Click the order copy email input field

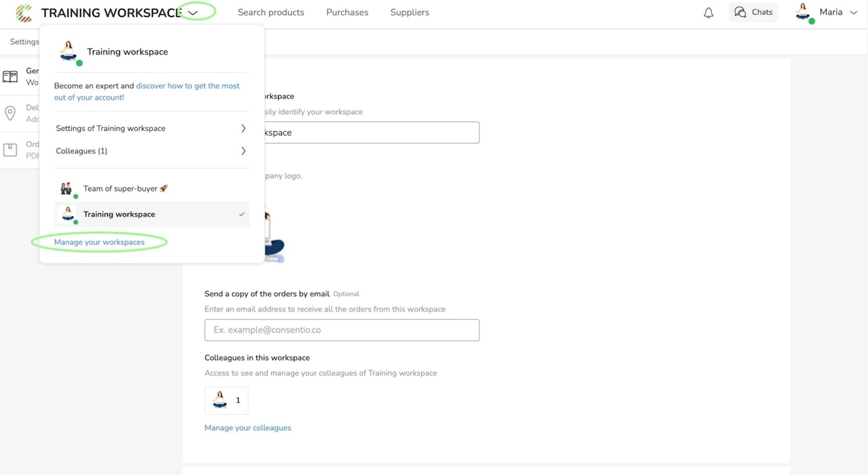click(342, 330)
